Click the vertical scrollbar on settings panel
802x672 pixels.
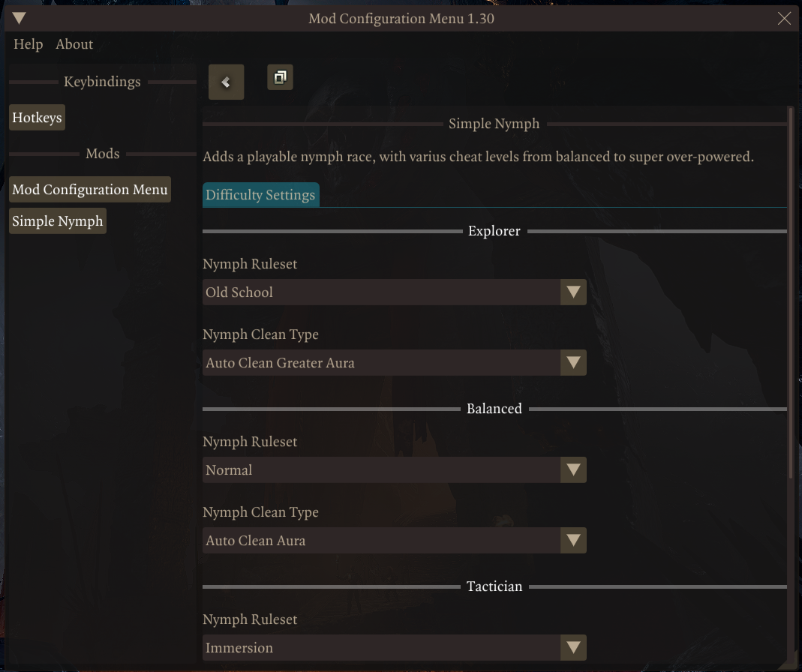791,292
